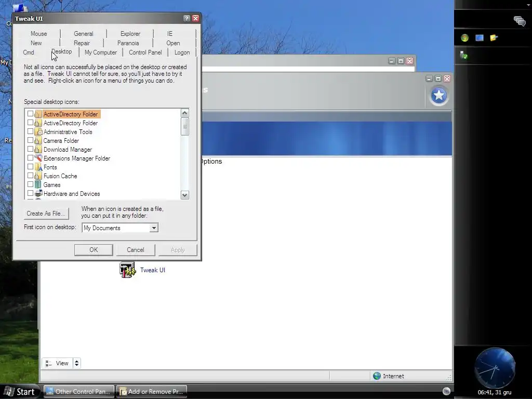Enable Hardware and Devices checkbox
Screen dimensions: 532x399
click(x=30, y=193)
